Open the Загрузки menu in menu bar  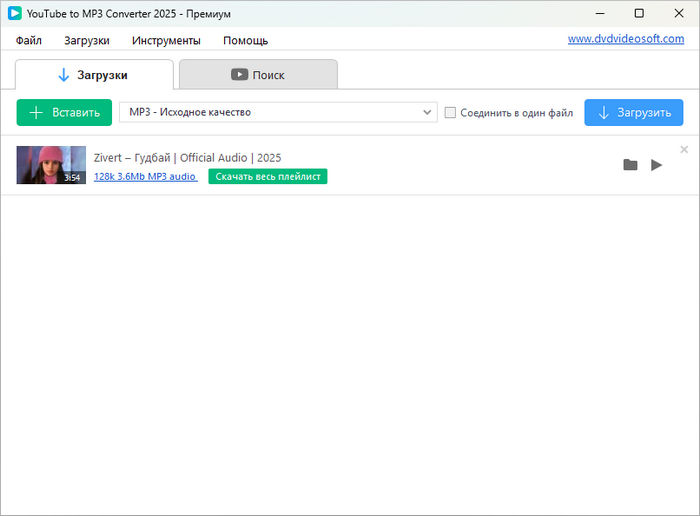87,41
